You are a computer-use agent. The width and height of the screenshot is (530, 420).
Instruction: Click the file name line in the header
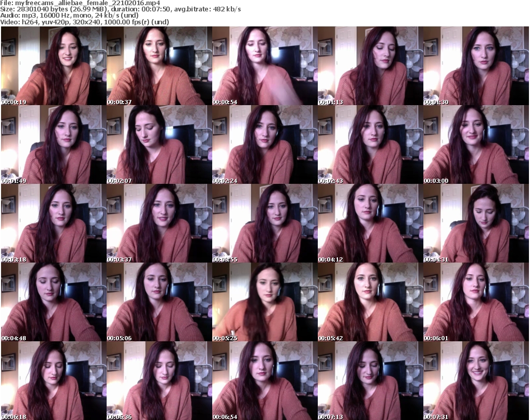tap(80, 3)
